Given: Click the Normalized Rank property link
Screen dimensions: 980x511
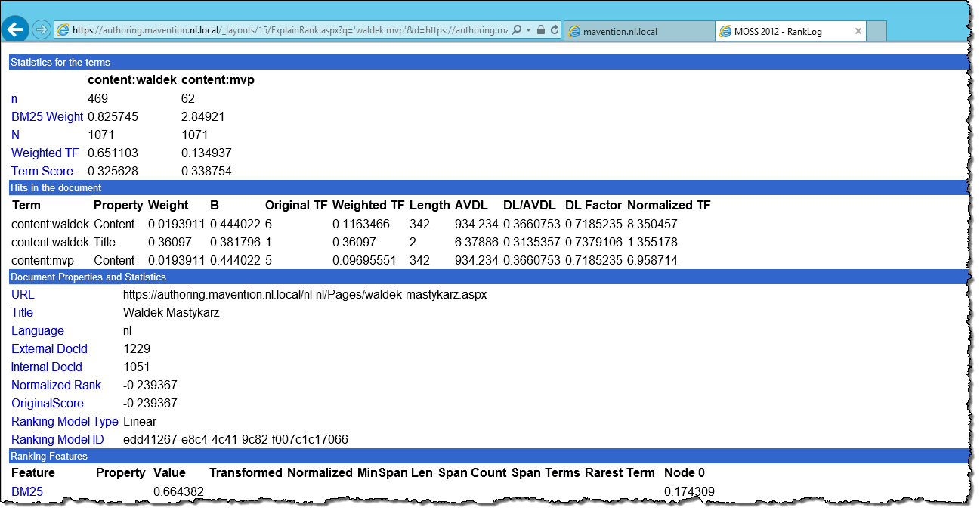Looking at the screenshot, I should (57, 385).
